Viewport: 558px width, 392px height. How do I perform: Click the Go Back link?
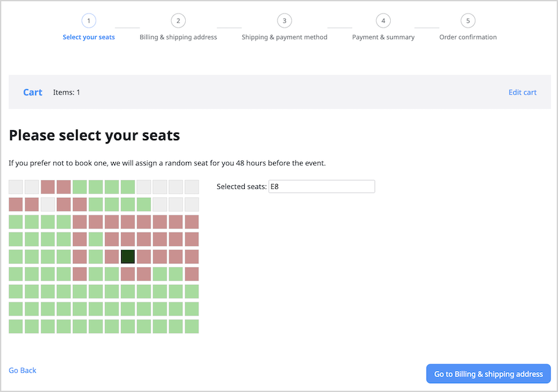point(22,370)
